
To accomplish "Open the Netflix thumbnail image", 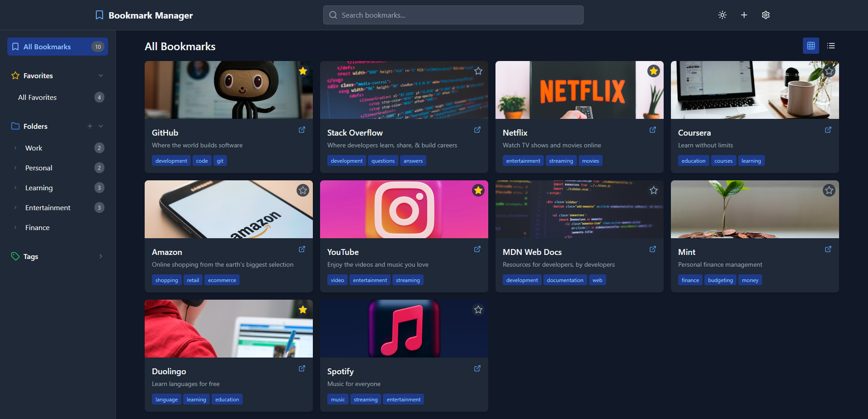I will click(x=580, y=90).
